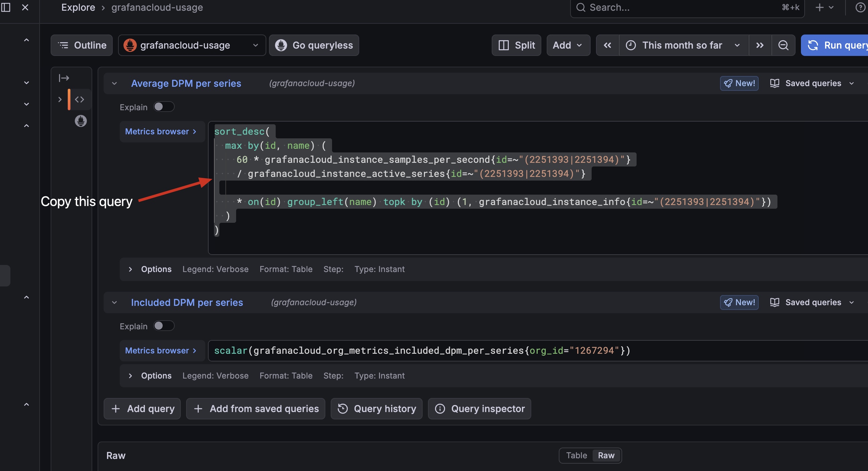The height and width of the screenshot is (471, 868).
Task: Shift time range forwards with double-right arrows
Action: point(759,45)
